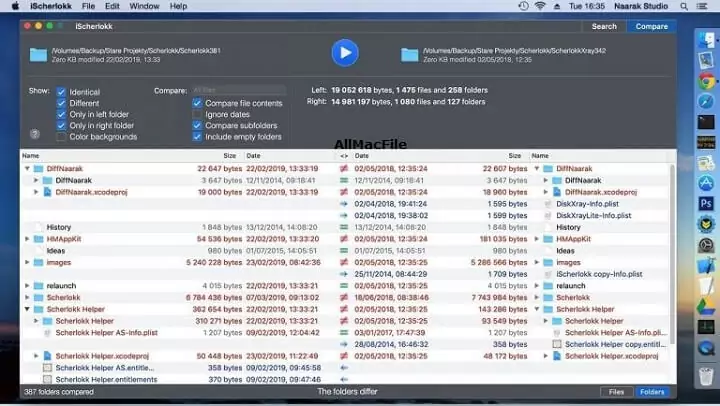Open iScherlokk application menu
The image size is (720, 406).
click(51, 6)
